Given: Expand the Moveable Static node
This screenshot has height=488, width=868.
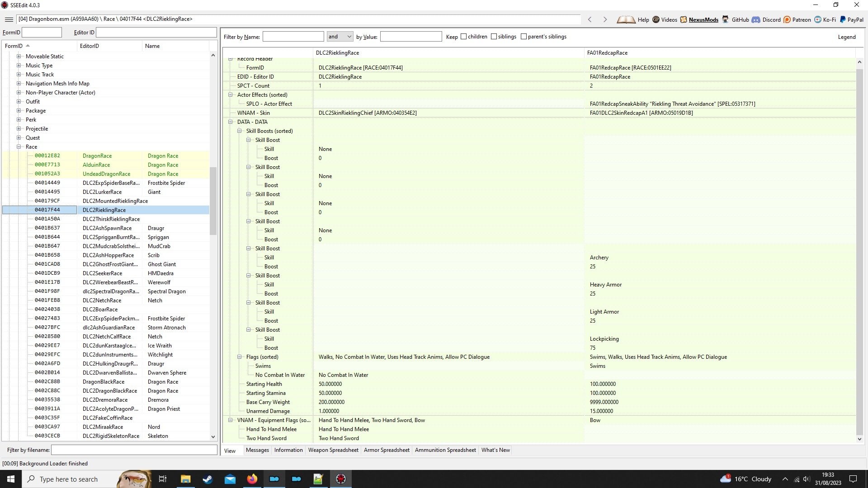Looking at the screenshot, I should pyautogui.click(x=19, y=56).
